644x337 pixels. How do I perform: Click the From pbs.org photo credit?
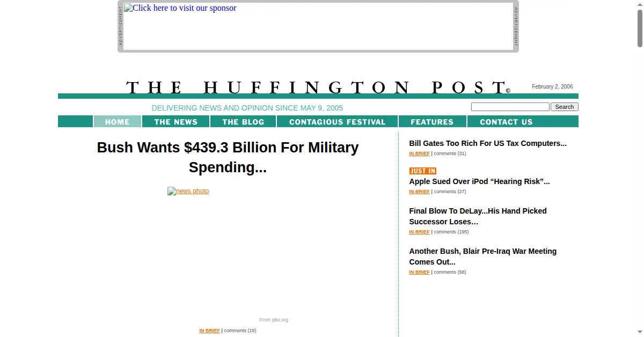click(x=274, y=320)
